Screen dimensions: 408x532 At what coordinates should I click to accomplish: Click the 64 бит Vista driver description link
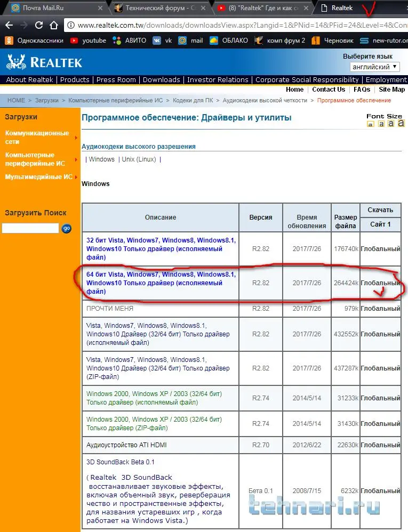click(161, 283)
